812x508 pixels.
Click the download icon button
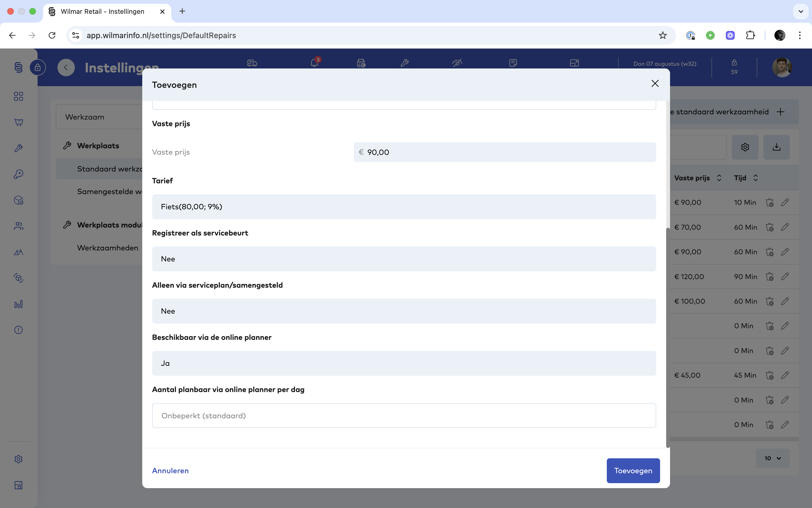tap(776, 147)
